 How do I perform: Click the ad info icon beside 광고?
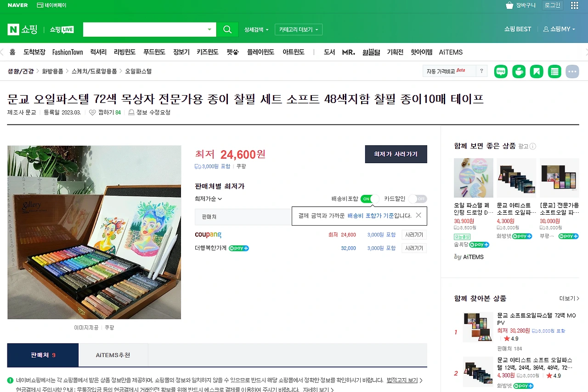(533, 146)
